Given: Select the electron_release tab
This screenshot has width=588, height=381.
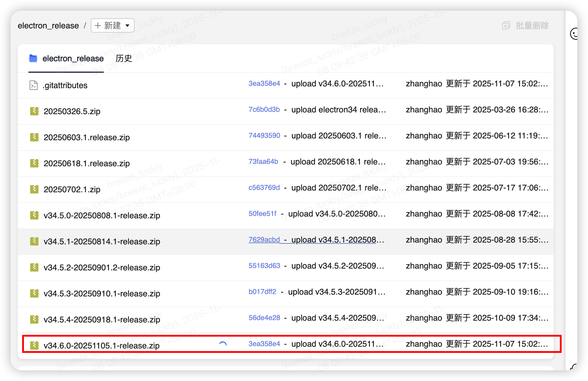Looking at the screenshot, I should click(x=73, y=58).
